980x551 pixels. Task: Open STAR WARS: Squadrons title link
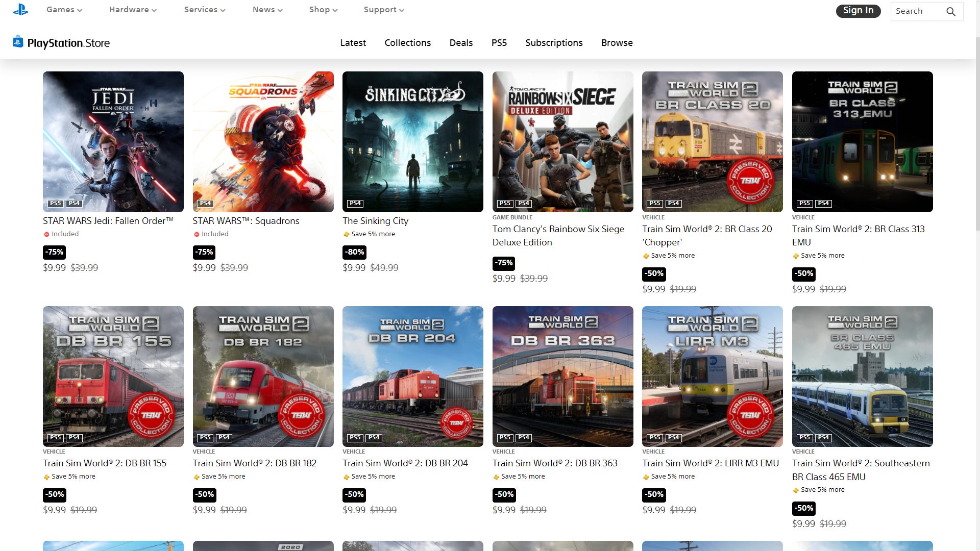pos(246,221)
